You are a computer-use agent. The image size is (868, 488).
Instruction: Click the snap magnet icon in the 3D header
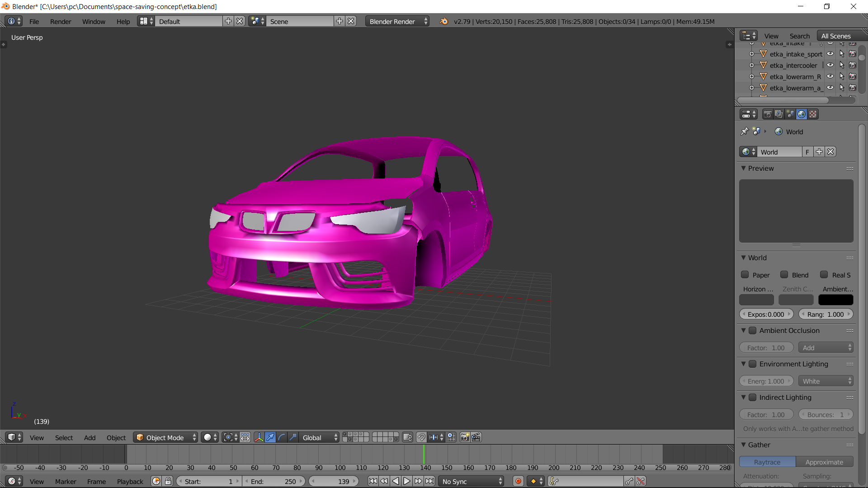(421, 437)
